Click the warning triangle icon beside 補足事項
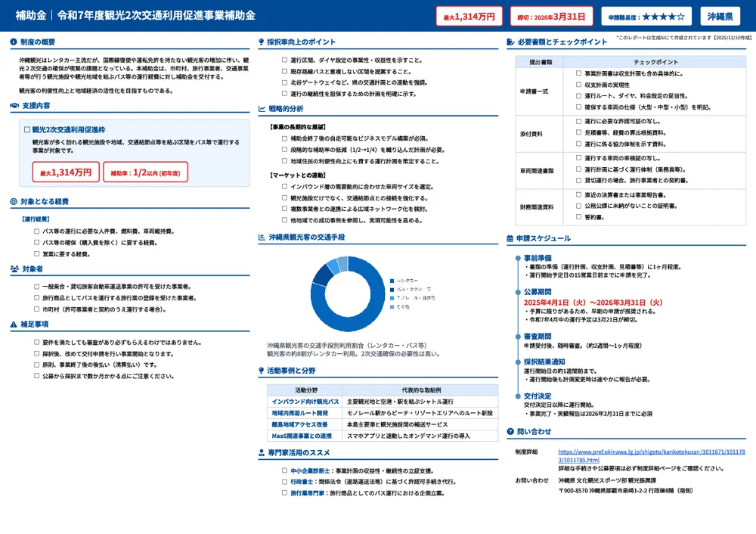This screenshot has width=756, height=534. [14, 324]
